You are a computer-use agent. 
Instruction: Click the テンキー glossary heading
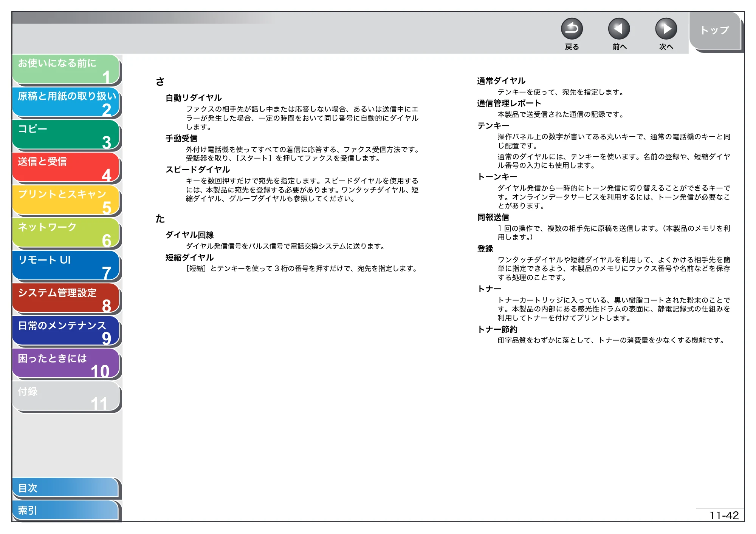coord(493,126)
